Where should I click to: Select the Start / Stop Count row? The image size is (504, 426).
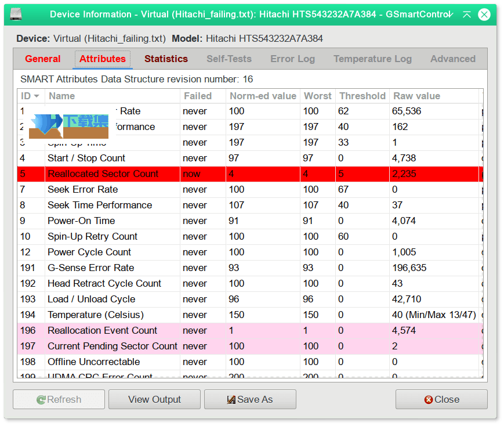point(250,158)
